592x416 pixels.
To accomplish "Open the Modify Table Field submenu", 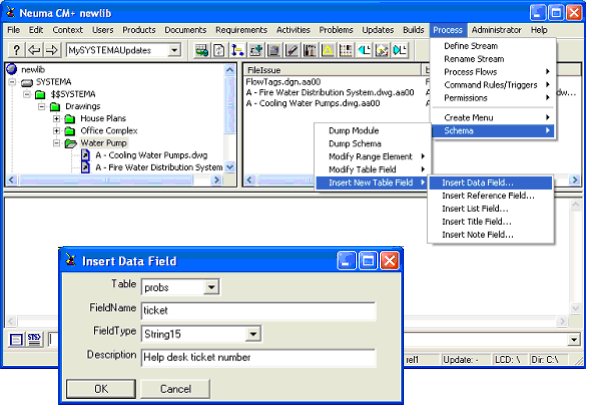I will pos(372,169).
